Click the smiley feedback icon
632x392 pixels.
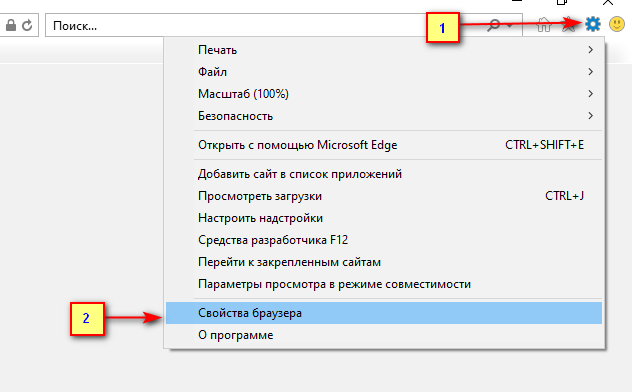(x=617, y=25)
